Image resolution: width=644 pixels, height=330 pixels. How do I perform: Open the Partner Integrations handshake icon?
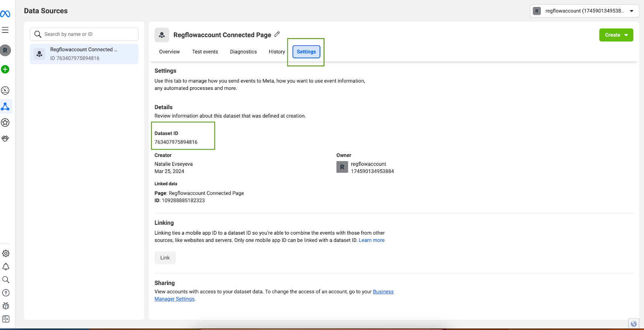(5, 138)
